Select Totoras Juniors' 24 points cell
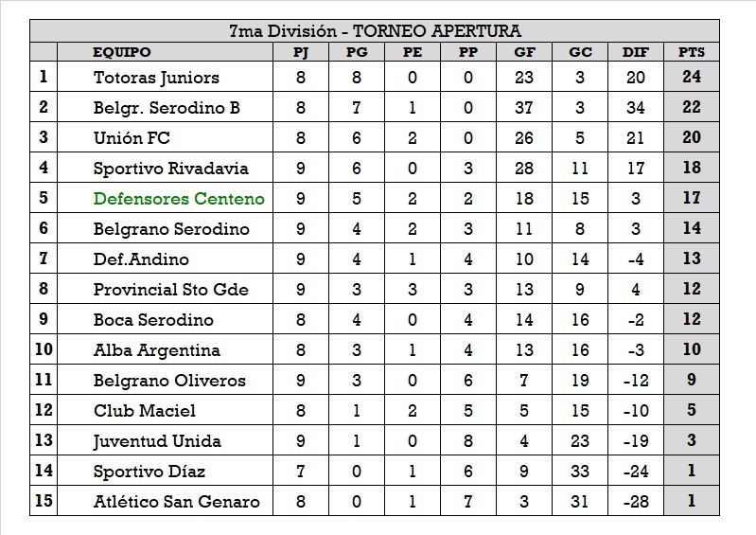Viewport: 756px width, 535px height. 692,78
